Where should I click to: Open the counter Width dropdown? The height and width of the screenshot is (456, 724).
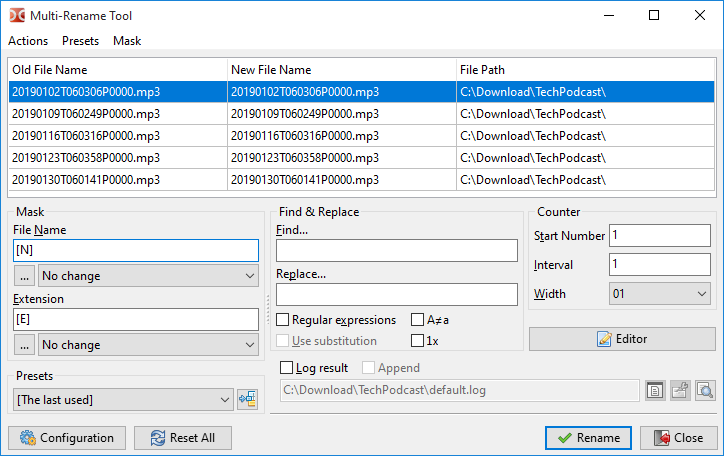[660, 294]
